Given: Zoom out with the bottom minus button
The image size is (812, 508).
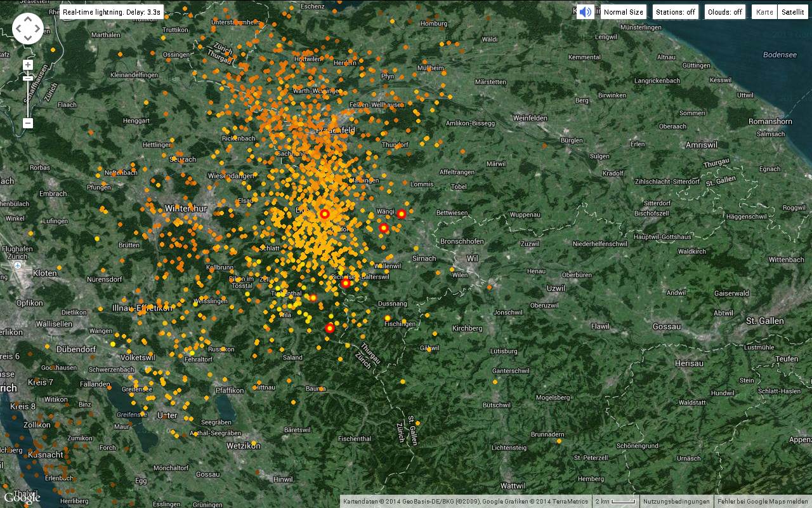Looking at the screenshot, I should click(28, 123).
